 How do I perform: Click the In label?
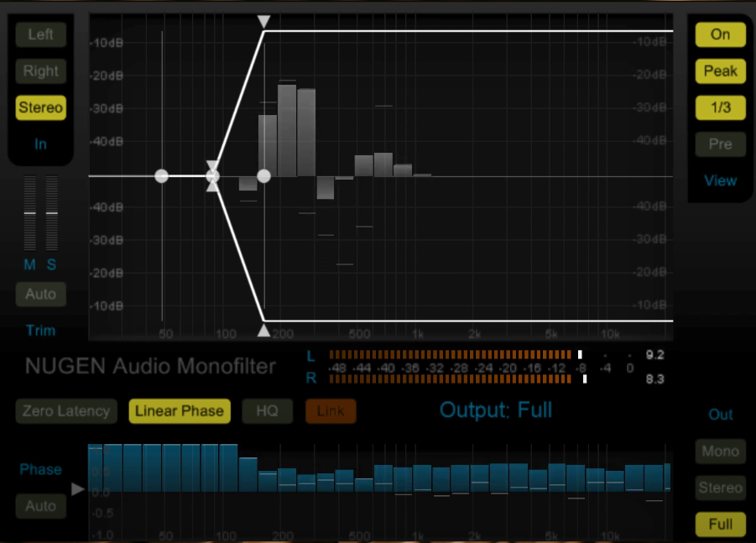[x=40, y=144]
